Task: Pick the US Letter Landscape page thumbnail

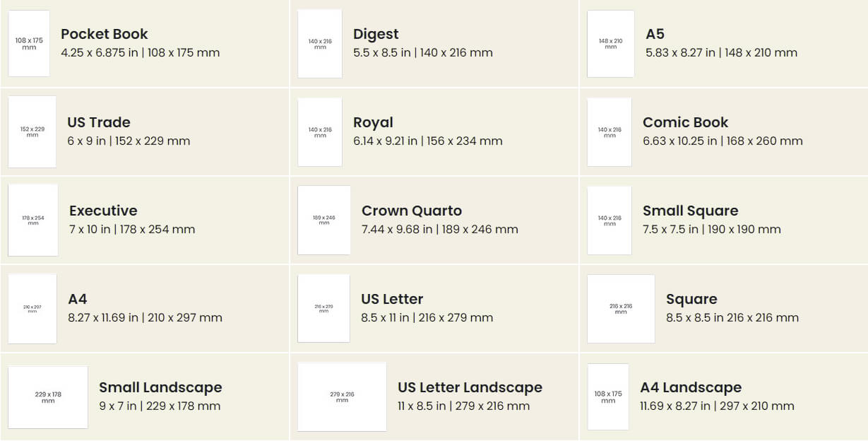Action: (x=342, y=396)
